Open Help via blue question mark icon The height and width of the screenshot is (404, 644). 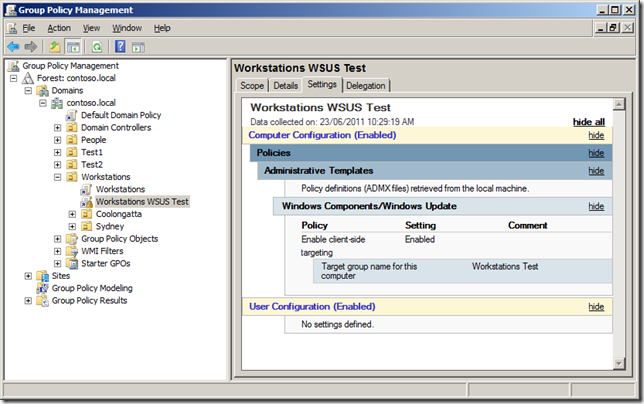[x=120, y=46]
